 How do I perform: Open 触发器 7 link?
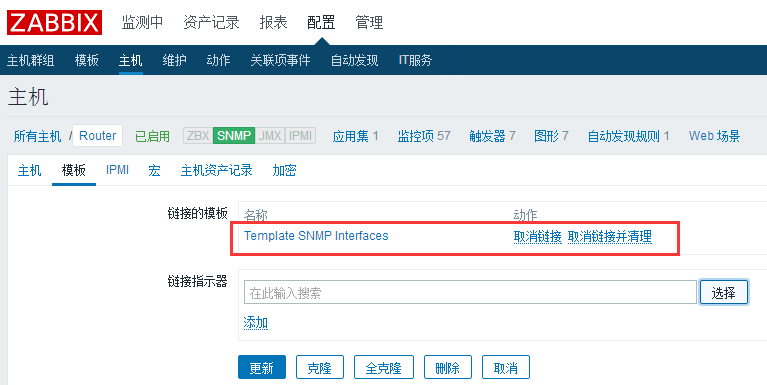tap(492, 136)
